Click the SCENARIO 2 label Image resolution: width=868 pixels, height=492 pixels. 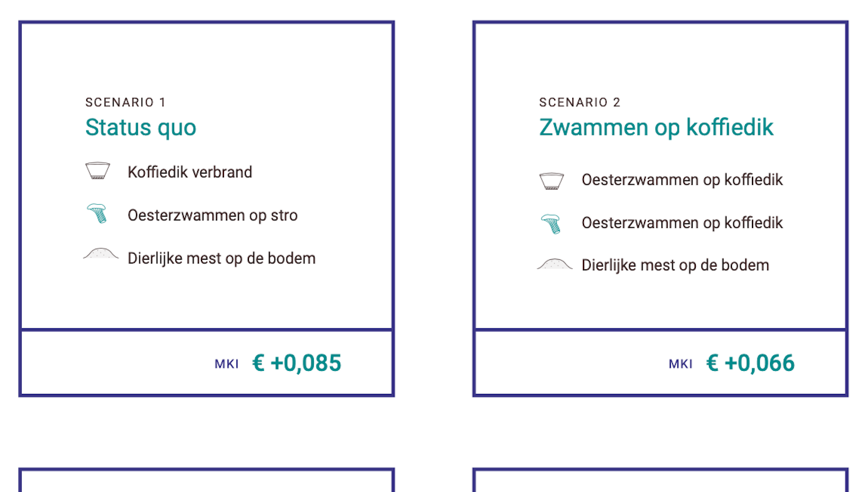580,102
